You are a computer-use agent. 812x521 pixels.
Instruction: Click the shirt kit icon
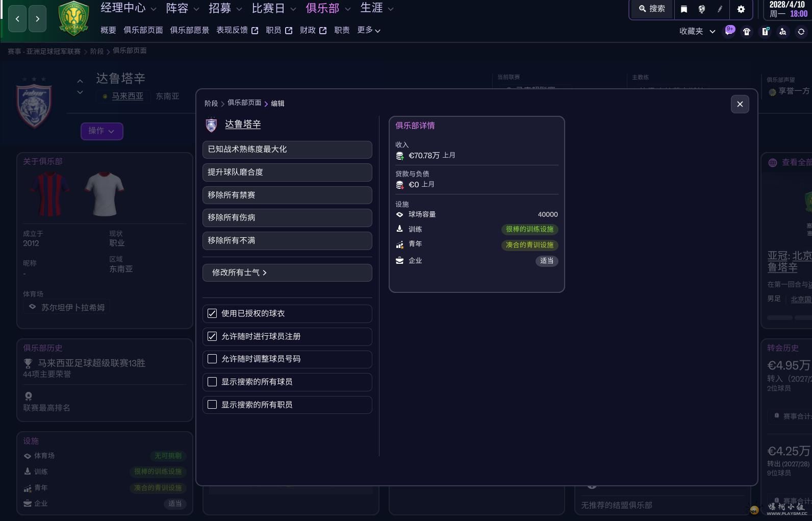point(747,32)
